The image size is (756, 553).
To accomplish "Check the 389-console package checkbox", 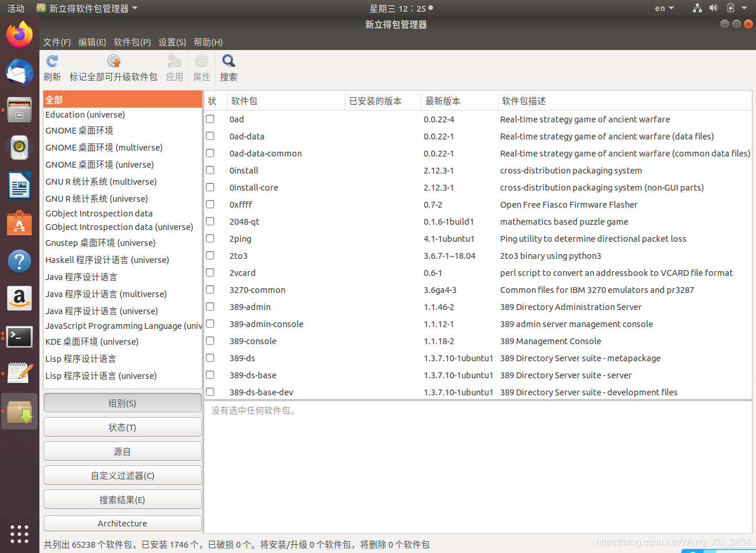I will [x=210, y=341].
